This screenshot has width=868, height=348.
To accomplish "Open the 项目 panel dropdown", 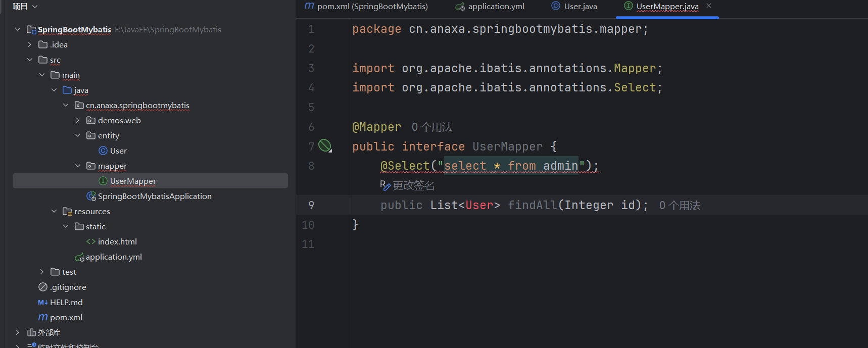I will [x=35, y=7].
